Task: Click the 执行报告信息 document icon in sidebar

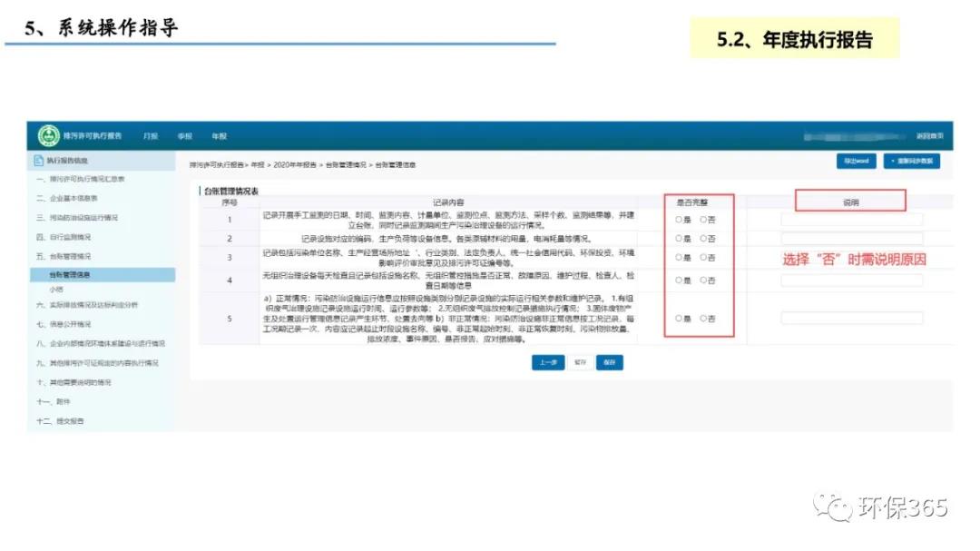Action: (x=39, y=161)
